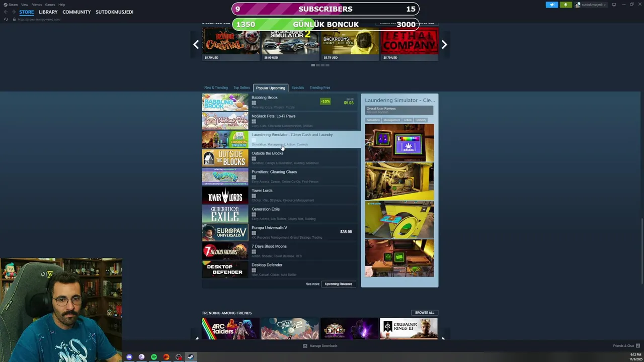Select the Specials tab

click(x=297, y=87)
